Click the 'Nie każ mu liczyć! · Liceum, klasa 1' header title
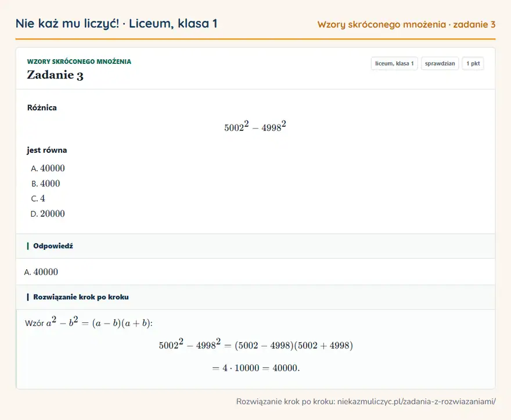The width and height of the screenshot is (511, 420). coord(116,23)
